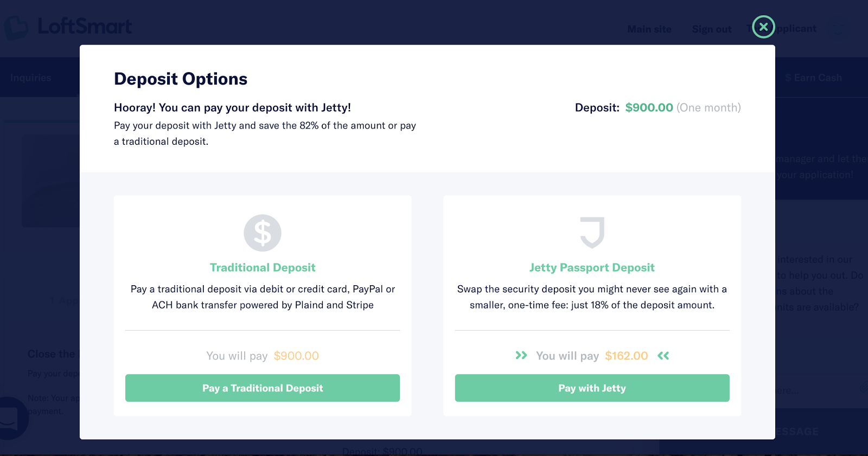This screenshot has height=456, width=868.
Task: Click the $162.00 Jetty payment amount
Action: point(627,356)
